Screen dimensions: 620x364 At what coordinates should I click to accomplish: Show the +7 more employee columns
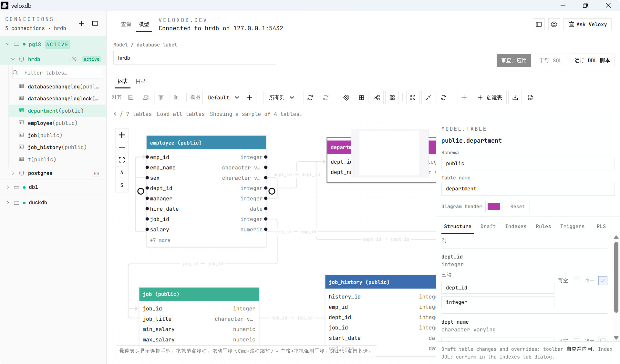[x=160, y=240]
